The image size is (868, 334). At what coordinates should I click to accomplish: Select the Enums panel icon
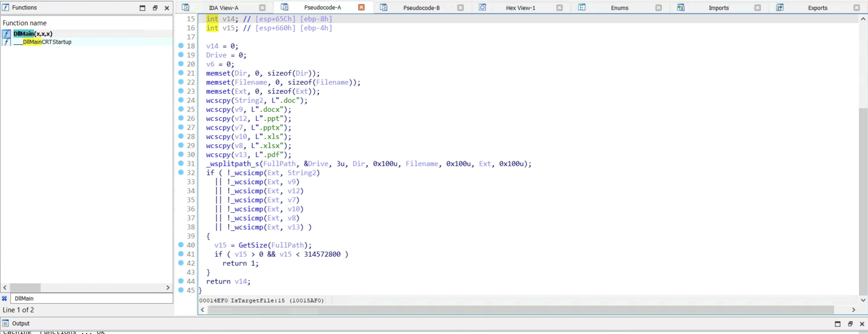coord(582,7)
